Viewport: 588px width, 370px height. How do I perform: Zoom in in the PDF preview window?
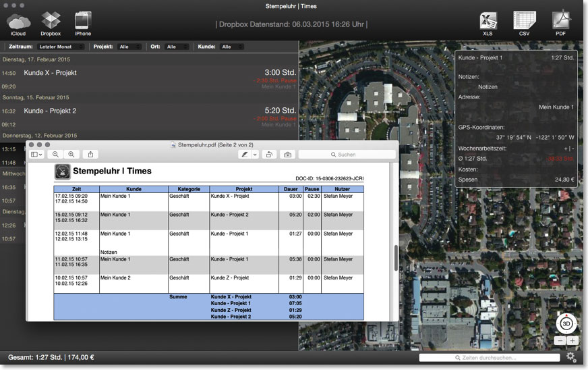click(x=71, y=155)
